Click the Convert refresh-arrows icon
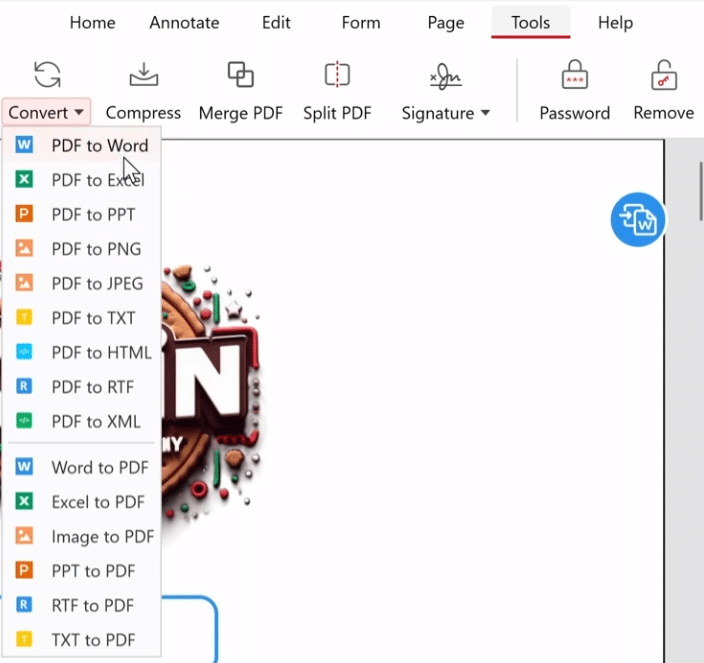This screenshot has width=704, height=663. (47, 75)
